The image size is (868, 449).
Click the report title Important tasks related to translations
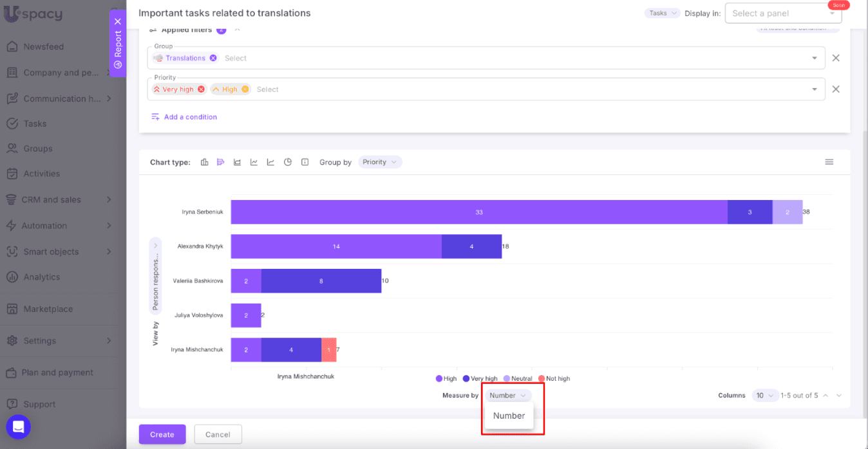[225, 13]
